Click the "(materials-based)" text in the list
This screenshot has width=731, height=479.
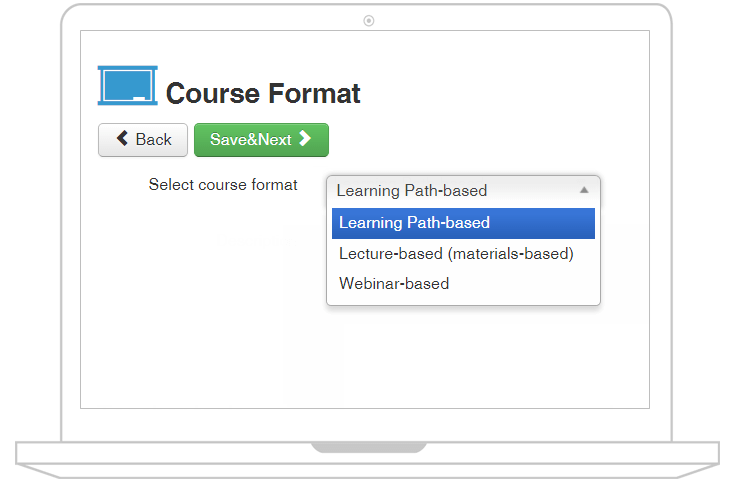510,254
